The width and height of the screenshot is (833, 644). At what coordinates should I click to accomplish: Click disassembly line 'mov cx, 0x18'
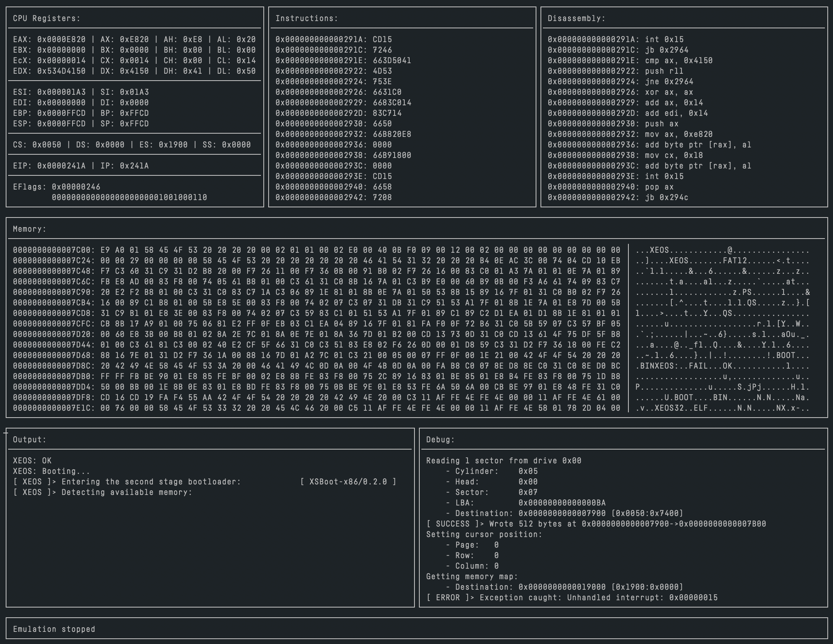pos(626,156)
